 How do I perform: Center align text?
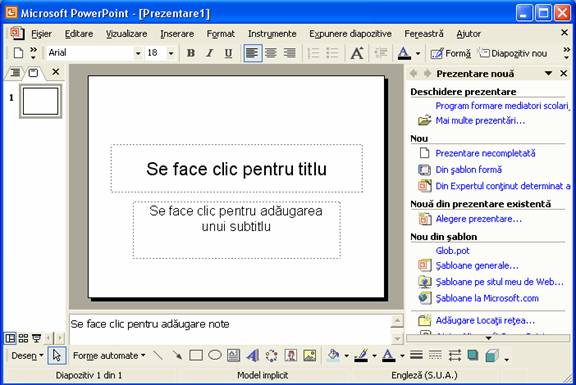271,53
